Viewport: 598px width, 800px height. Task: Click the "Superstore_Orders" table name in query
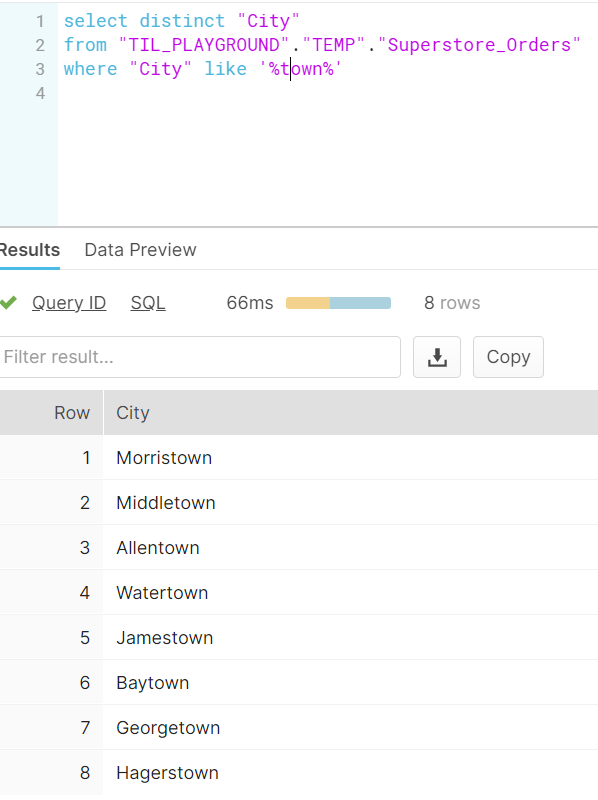click(479, 45)
